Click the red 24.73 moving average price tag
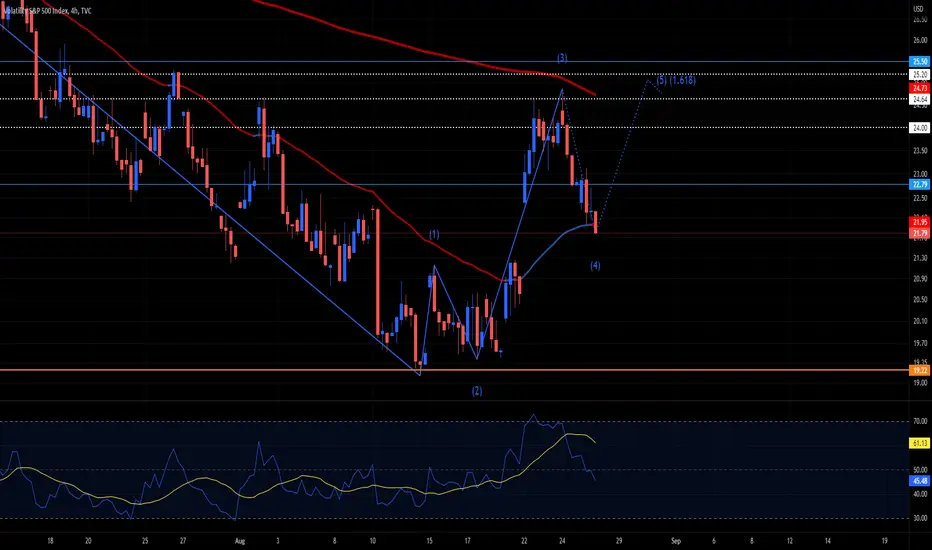This screenshot has height=550, width=932. 920,88
